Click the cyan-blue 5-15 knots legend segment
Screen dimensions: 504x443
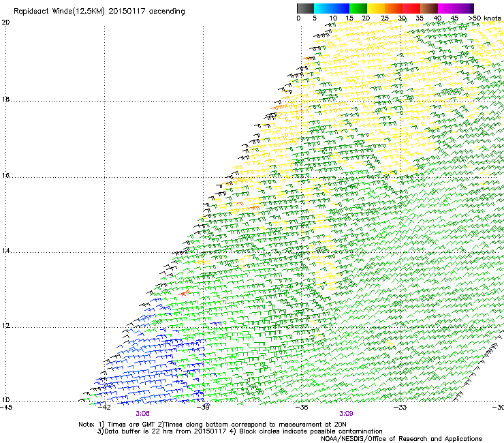(332, 8)
